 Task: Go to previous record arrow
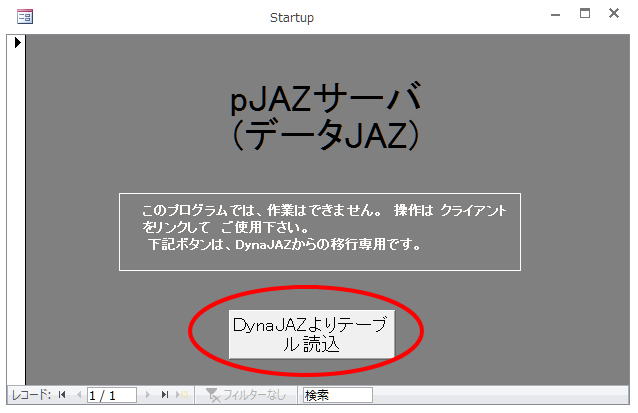coord(79,395)
